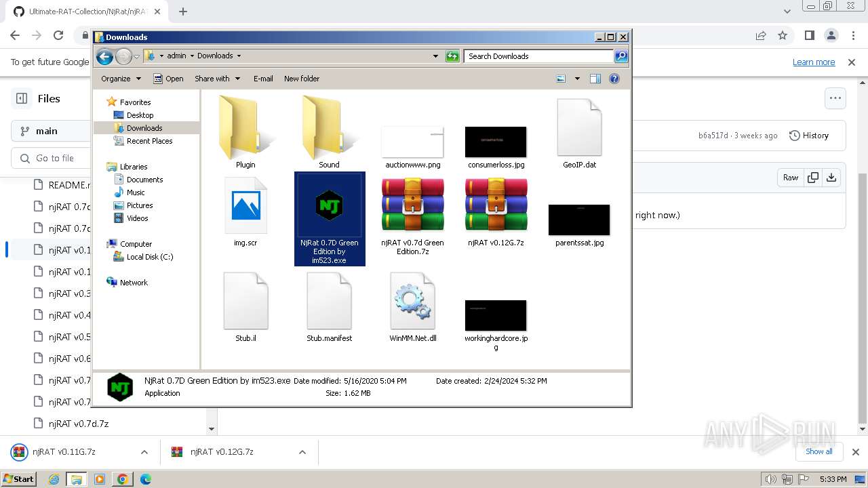Open Music library
Viewport: 868px width, 488px height.
pos(136,192)
